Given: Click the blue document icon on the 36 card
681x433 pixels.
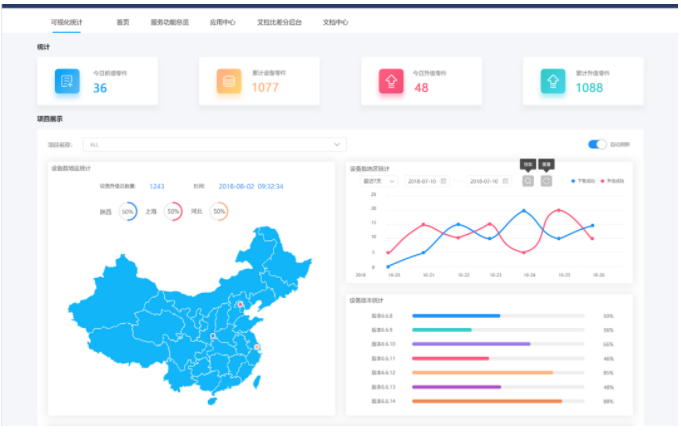Looking at the screenshot, I should [67, 81].
